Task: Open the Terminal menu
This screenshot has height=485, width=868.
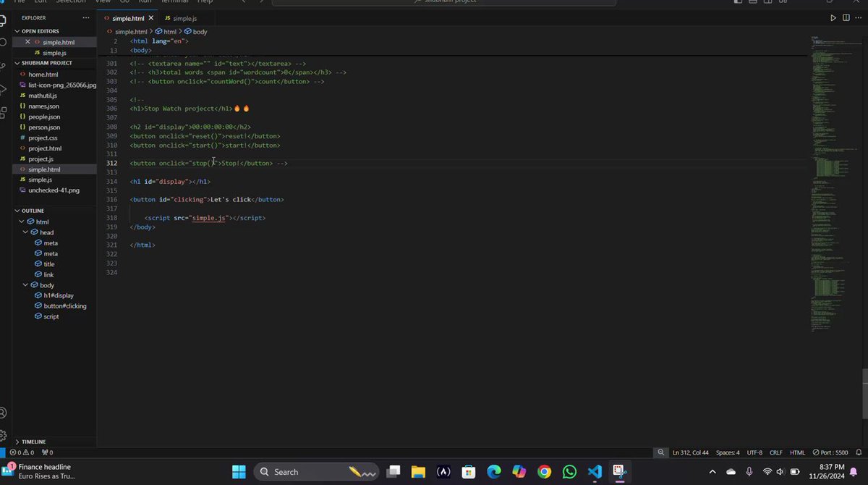Action: pyautogui.click(x=174, y=2)
